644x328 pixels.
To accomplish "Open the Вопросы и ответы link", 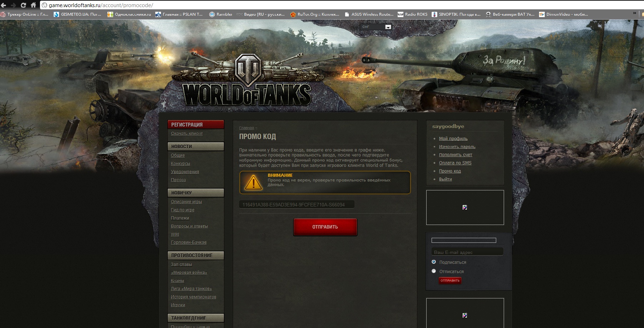I will point(189,226).
